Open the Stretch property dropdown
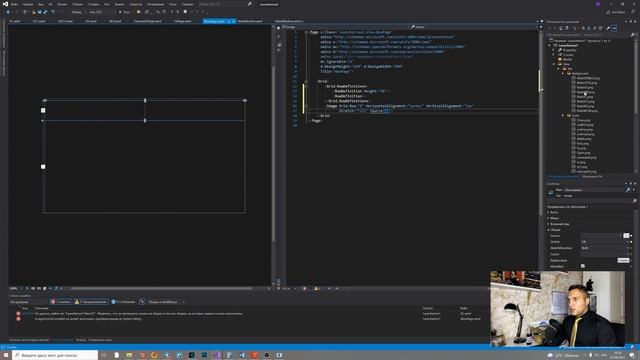The height and width of the screenshot is (360, 640). tap(605, 242)
